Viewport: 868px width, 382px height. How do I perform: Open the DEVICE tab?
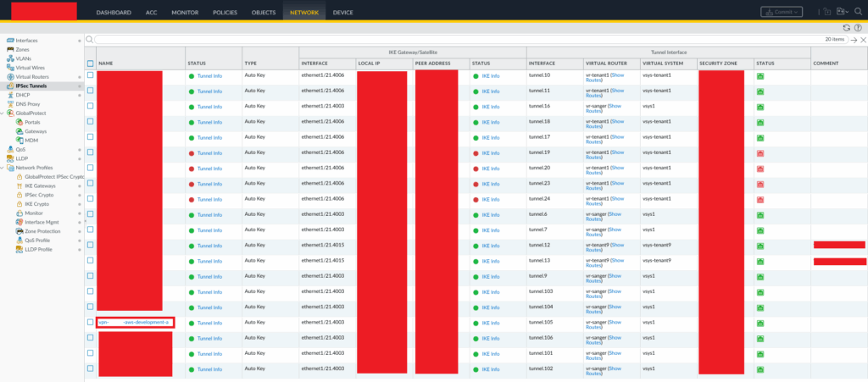coord(342,13)
